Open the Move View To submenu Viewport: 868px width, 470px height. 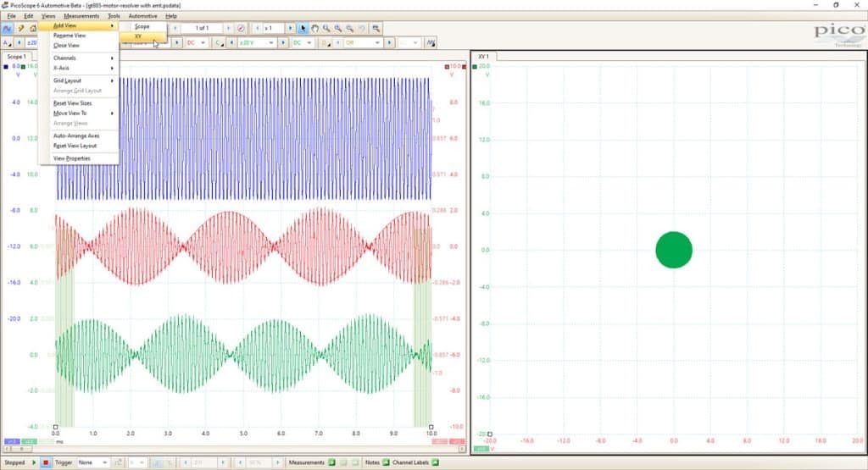tap(79, 113)
